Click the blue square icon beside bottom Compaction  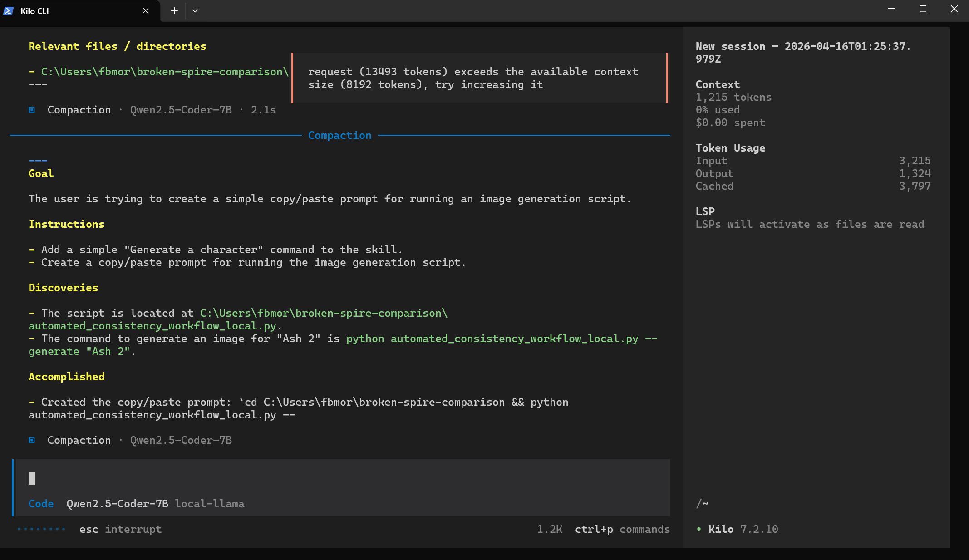click(x=32, y=440)
